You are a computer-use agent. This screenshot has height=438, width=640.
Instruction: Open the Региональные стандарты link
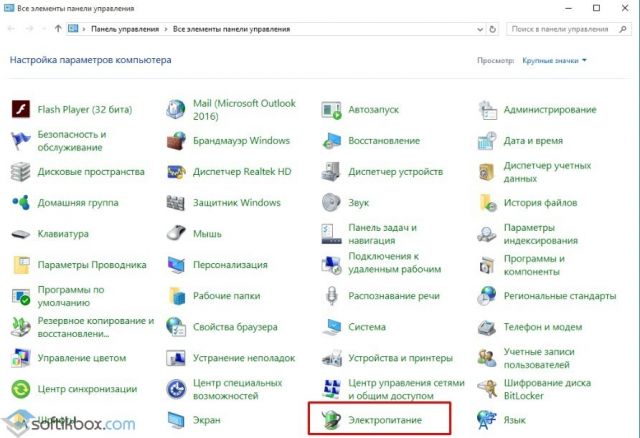pos(560,296)
